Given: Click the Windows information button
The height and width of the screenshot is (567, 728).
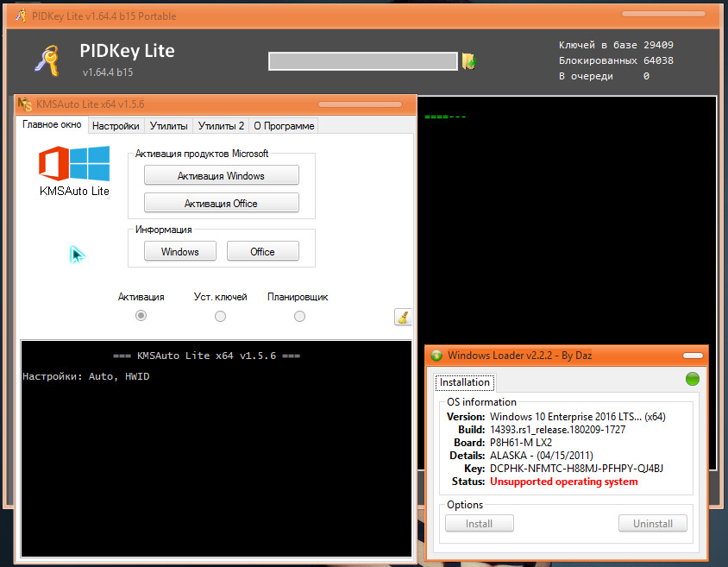Looking at the screenshot, I should [x=179, y=252].
